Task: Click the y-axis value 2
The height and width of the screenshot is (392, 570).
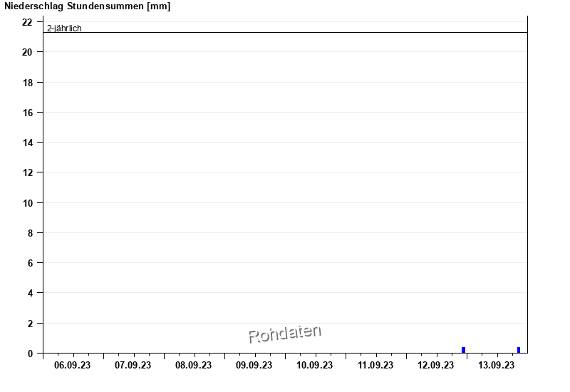Action: 30,324
